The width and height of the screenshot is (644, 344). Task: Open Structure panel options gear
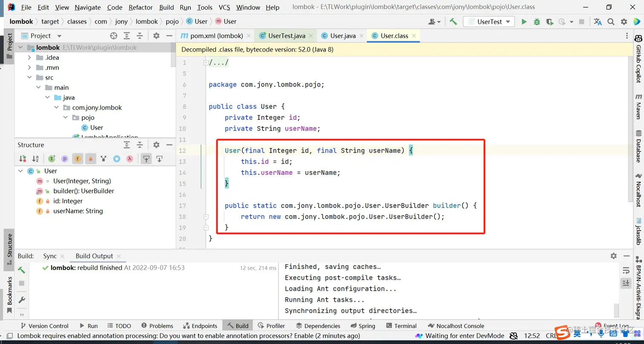pos(156,145)
